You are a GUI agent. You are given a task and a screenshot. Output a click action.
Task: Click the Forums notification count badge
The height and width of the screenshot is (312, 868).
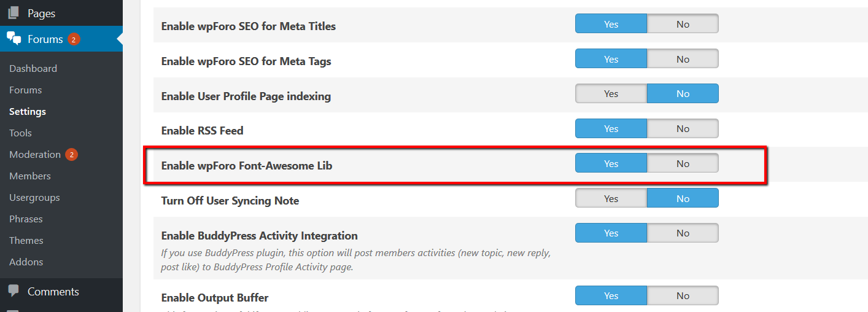(x=74, y=39)
